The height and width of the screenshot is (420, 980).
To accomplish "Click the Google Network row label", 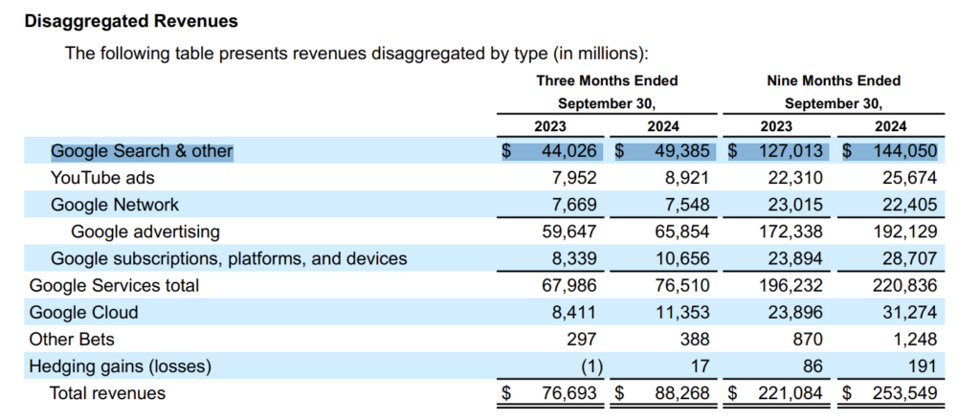I will [115, 205].
